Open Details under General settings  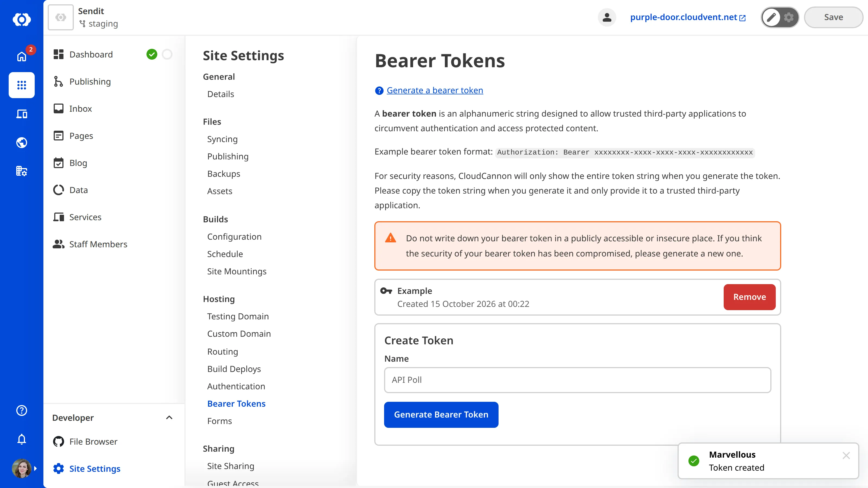(220, 94)
